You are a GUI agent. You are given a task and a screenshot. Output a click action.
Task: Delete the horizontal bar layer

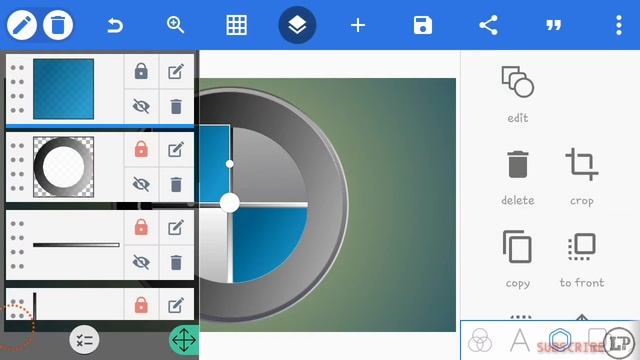pos(176,262)
